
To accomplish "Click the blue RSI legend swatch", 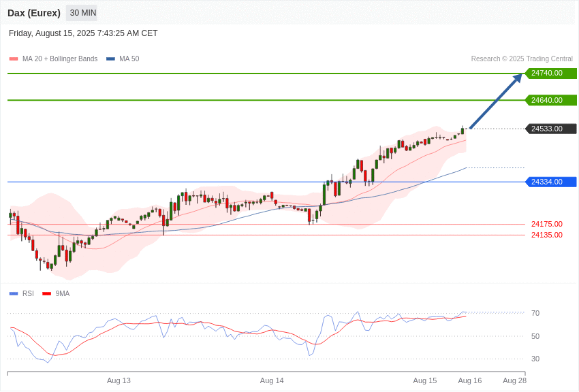I will (14, 293).
